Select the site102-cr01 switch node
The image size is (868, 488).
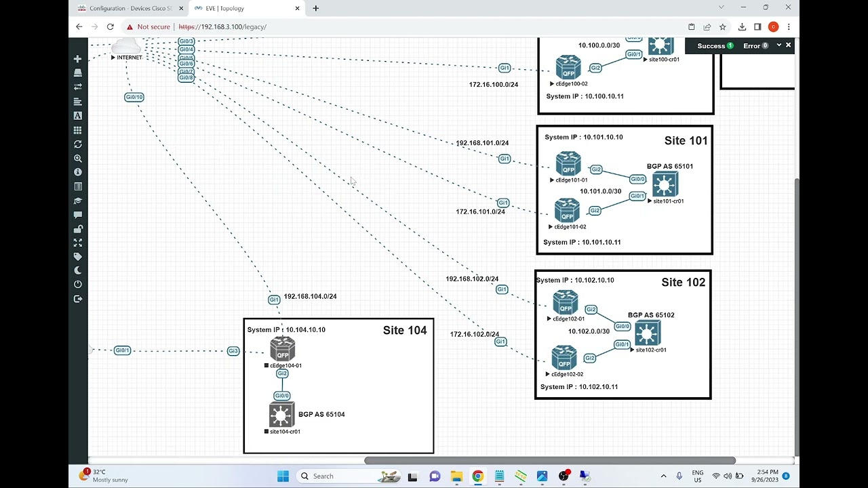tap(648, 333)
